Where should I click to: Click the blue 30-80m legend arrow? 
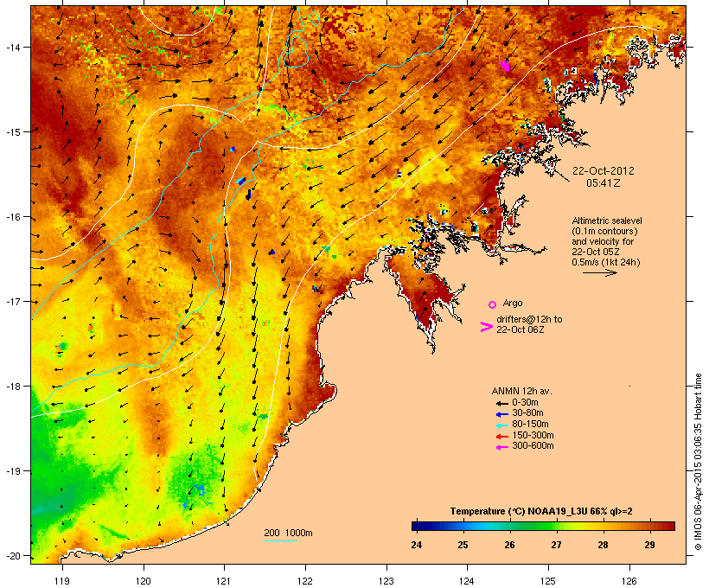[501, 414]
